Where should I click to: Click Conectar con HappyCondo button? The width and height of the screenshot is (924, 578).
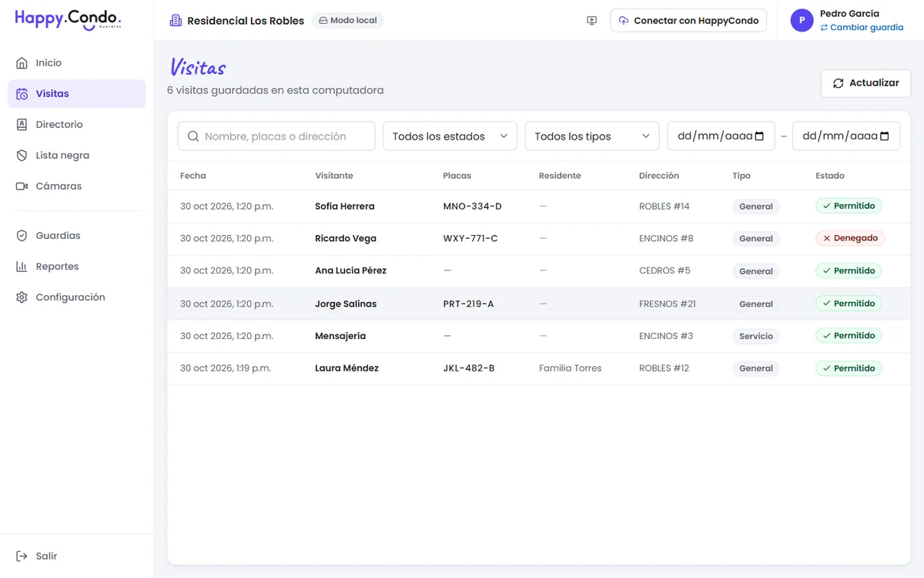point(688,21)
